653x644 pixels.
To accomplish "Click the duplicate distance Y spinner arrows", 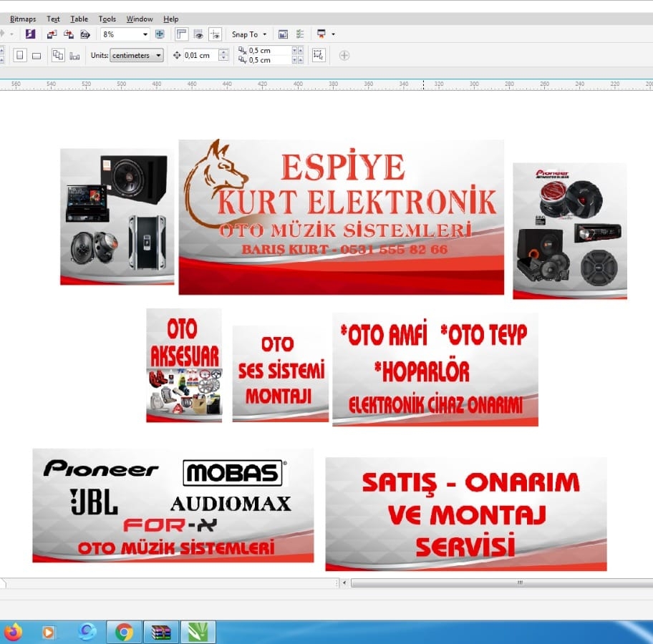I will 297,60.
